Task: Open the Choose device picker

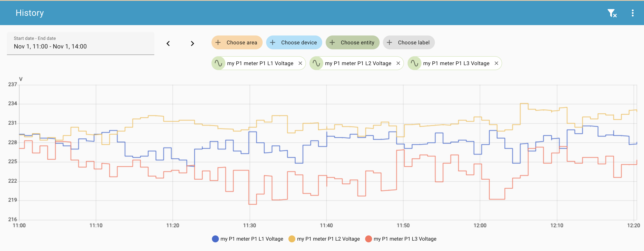Action: click(294, 42)
